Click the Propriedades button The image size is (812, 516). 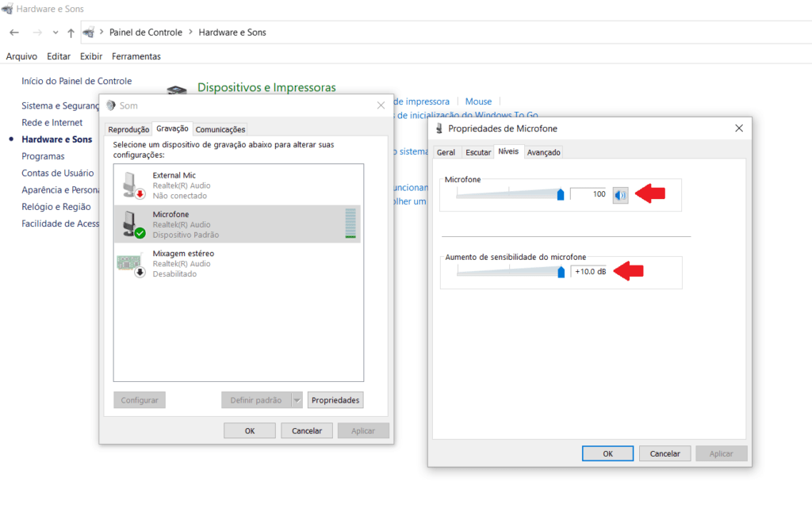pos(335,399)
